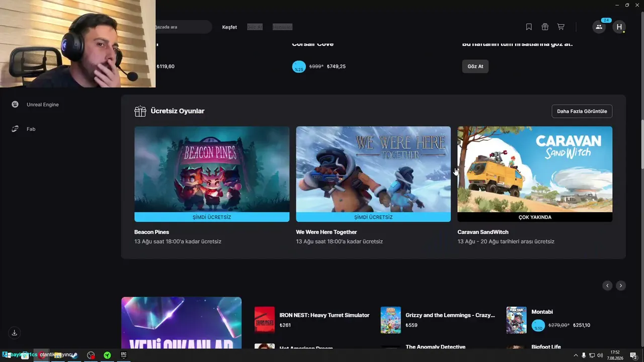Open the gift box icon in the header
The height and width of the screenshot is (362, 644).
545,27
